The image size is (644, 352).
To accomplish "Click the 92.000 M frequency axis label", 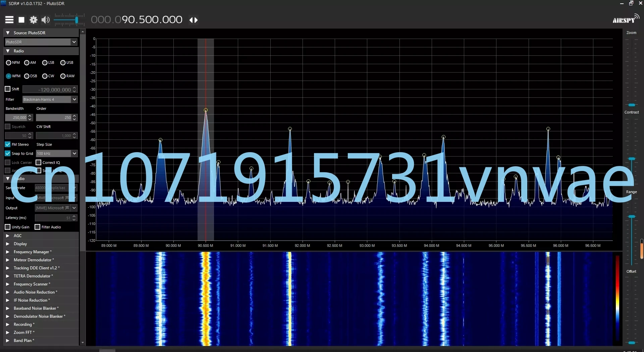I will pos(303,246).
